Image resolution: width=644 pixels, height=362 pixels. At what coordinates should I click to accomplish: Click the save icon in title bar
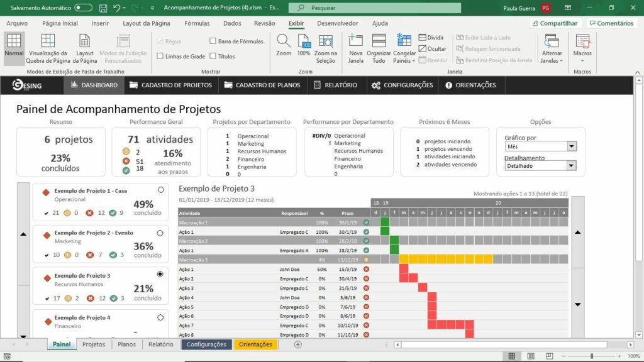(103, 8)
